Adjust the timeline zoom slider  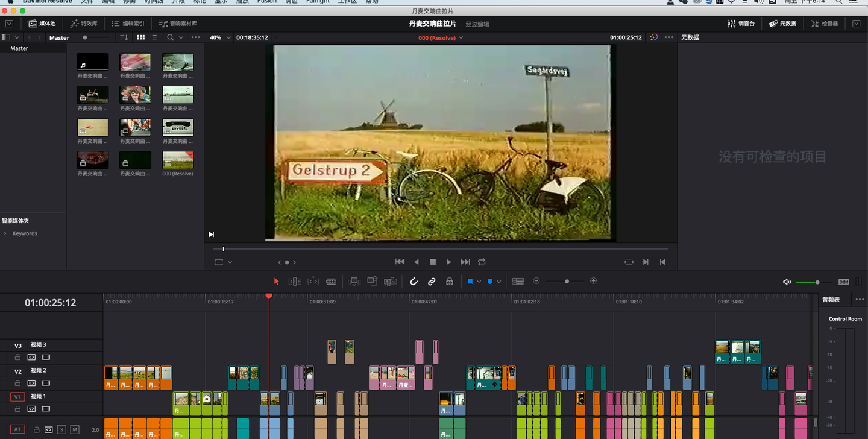pyautogui.click(x=567, y=281)
